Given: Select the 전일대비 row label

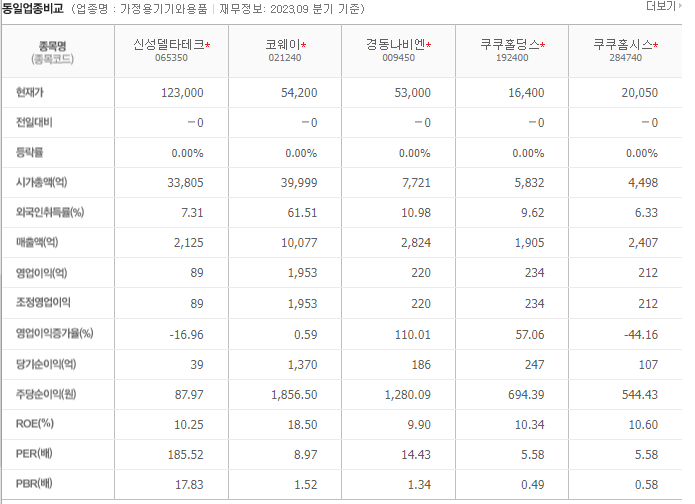Looking at the screenshot, I should point(34,122).
